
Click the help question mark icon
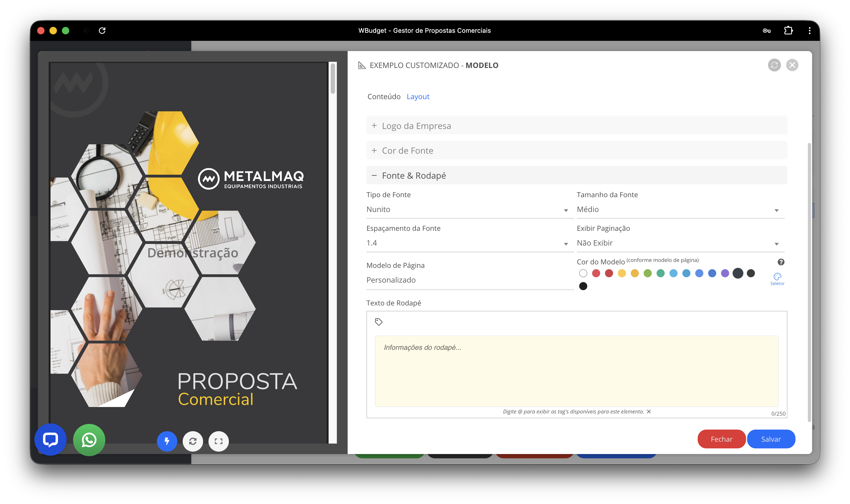pos(781,262)
